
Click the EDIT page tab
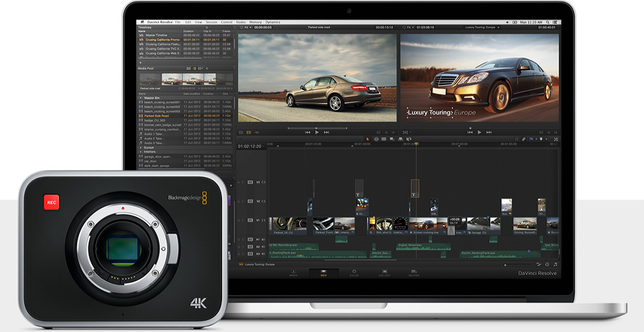click(x=323, y=273)
